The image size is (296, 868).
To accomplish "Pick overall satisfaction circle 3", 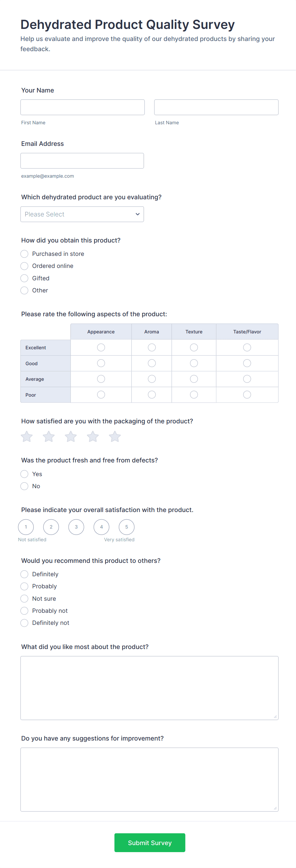I will pos(76,527).
